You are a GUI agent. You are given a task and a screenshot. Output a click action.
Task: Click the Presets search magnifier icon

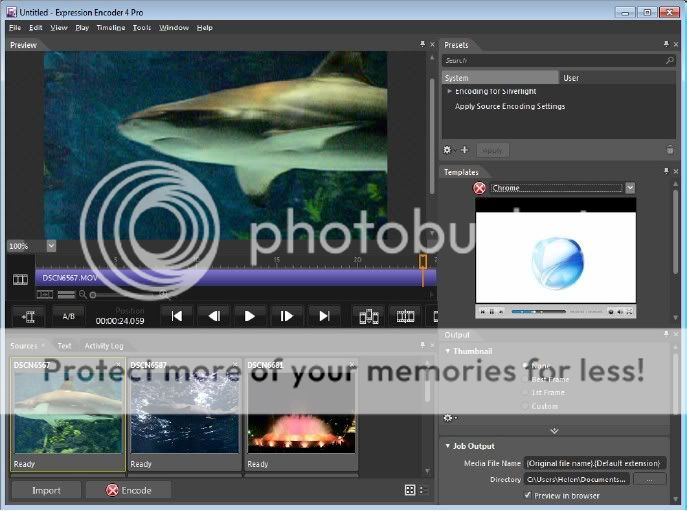[x=669, y=60]
